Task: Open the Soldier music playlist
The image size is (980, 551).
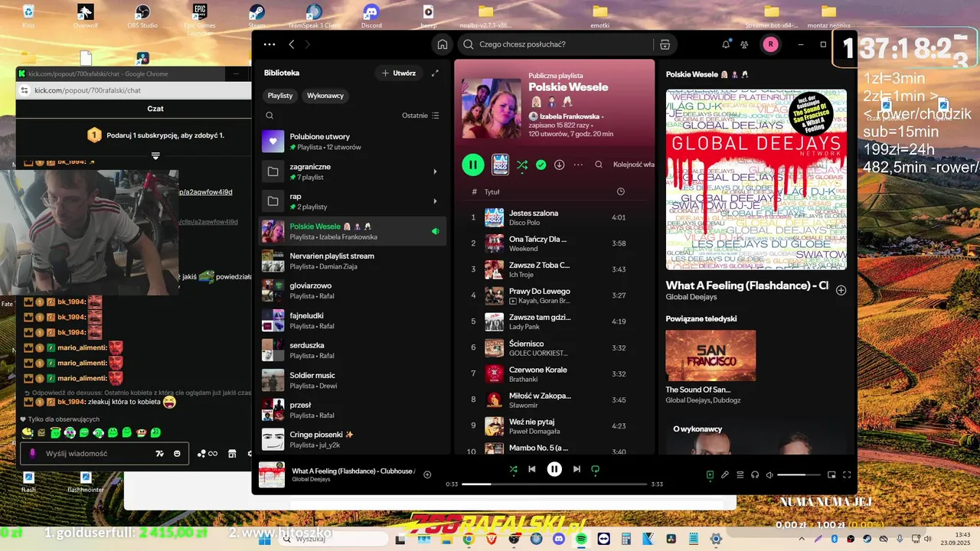Action: coord(352,380)
